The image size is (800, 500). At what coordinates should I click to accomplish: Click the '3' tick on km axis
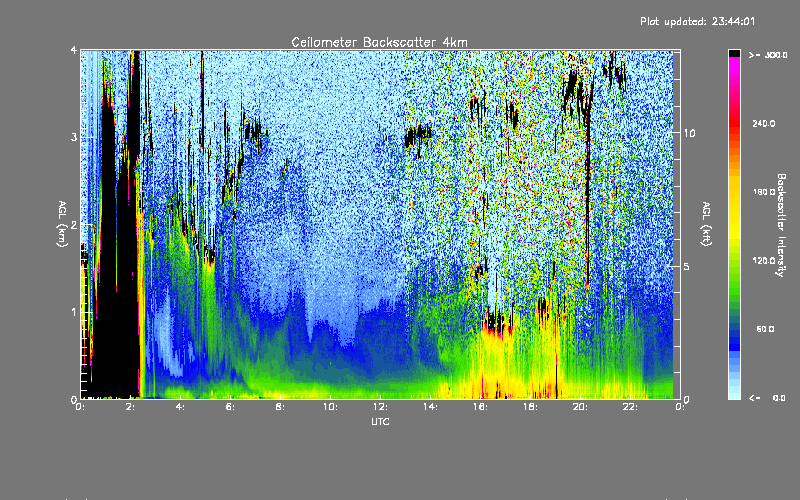point(74,137)
